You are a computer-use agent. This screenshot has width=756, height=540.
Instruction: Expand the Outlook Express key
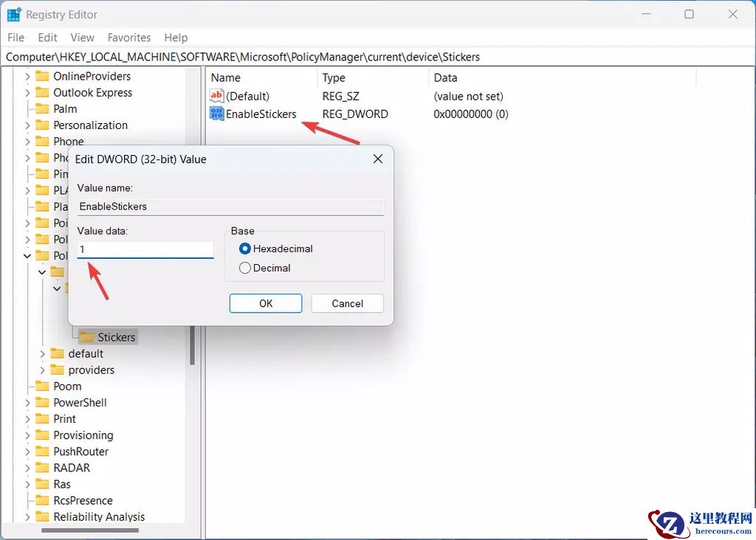(x=27, y=93)
